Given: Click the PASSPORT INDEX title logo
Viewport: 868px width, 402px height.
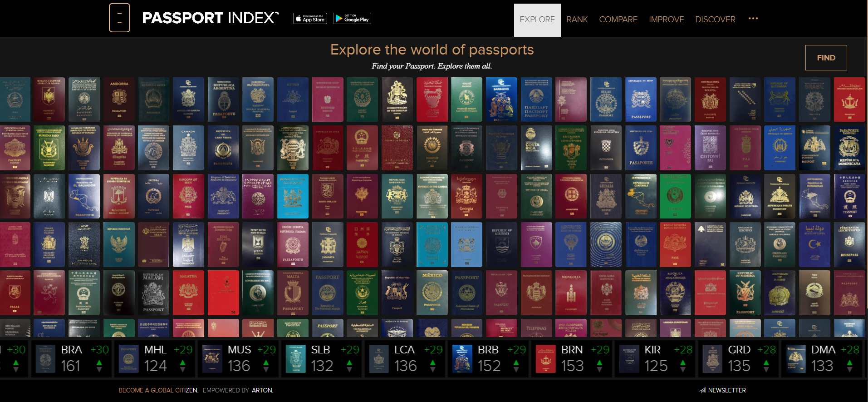Looking at the screenshot, I should [211, 18].
